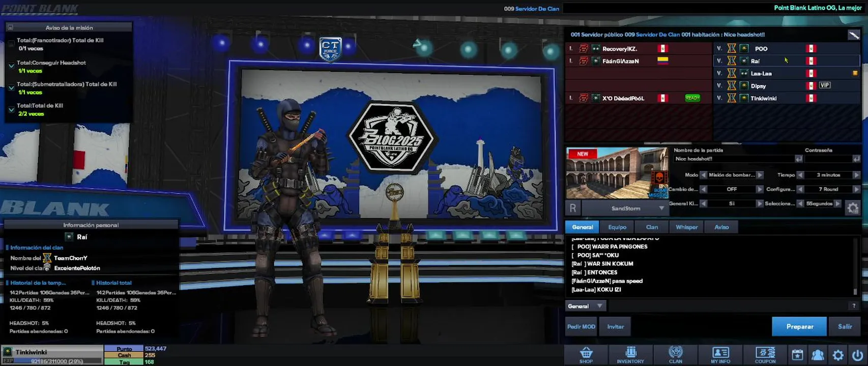Decrease 7 Round with the left arrow
The image size is (868, 366).
coord(800,189)
